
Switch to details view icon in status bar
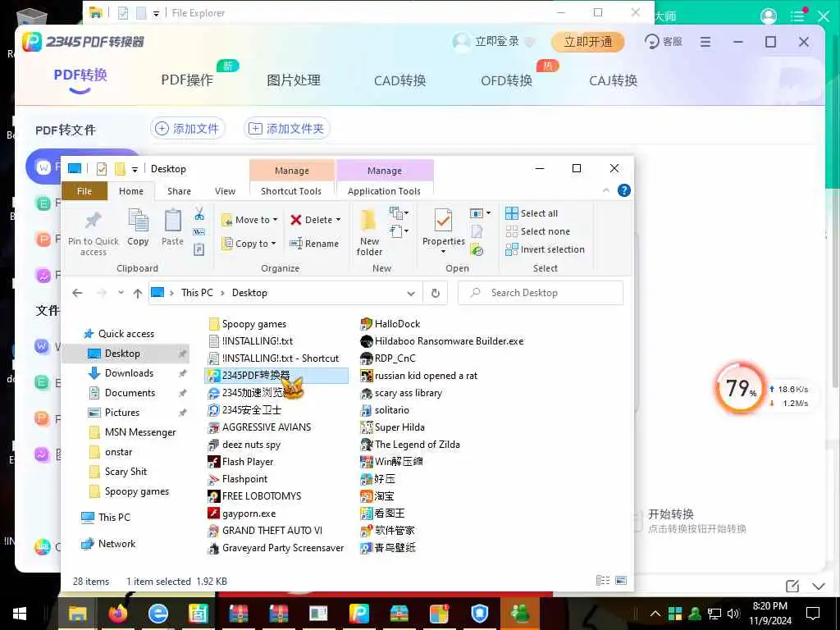point(603,580)
